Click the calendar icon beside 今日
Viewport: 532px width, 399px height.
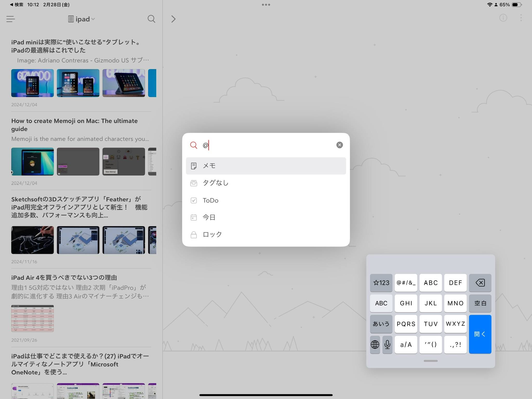pos(194,217)
